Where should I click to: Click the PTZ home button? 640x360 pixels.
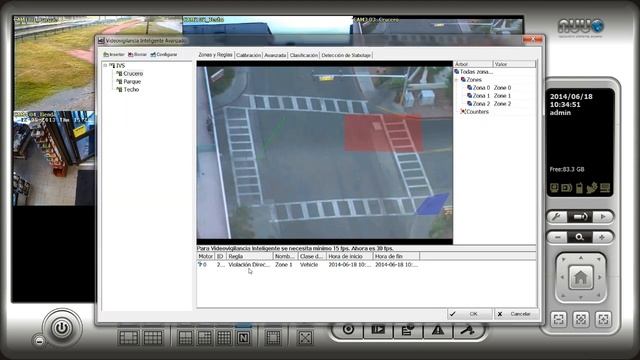click(580, 278)
